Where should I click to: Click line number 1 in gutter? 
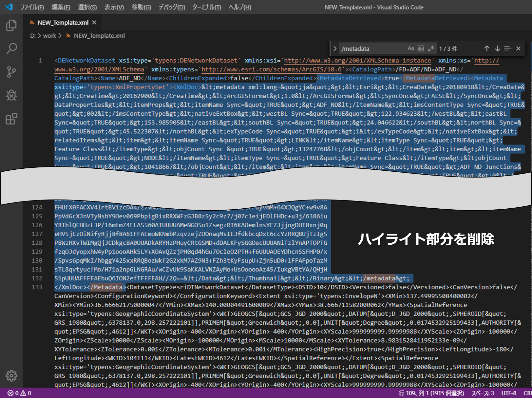(x=40, y=61)
